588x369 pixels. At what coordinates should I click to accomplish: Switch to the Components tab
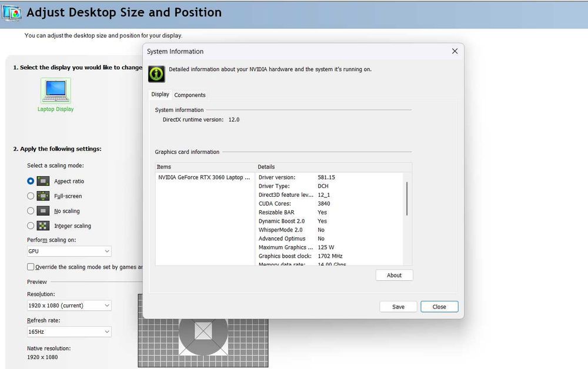pyautogui.click(x=190, y=95)
